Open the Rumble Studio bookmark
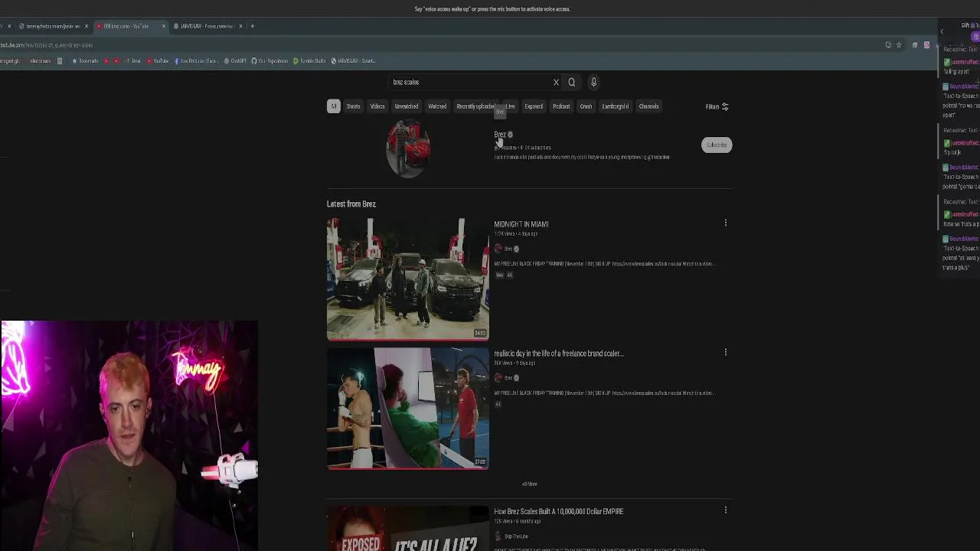 pos(310,60)
